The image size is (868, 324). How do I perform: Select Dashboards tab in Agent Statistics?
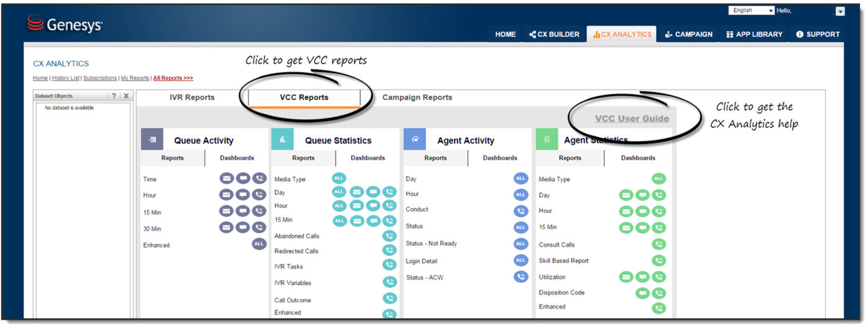[638, 158]
